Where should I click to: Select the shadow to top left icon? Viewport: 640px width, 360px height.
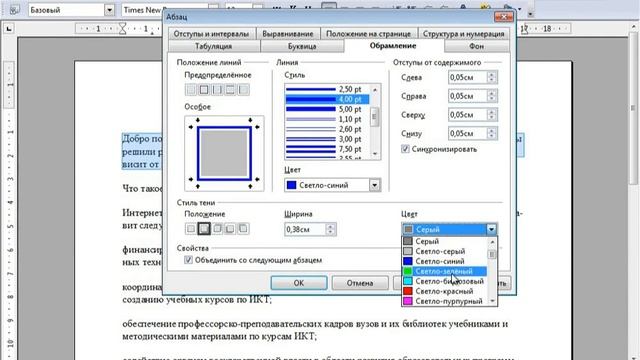tap(243, 229)
